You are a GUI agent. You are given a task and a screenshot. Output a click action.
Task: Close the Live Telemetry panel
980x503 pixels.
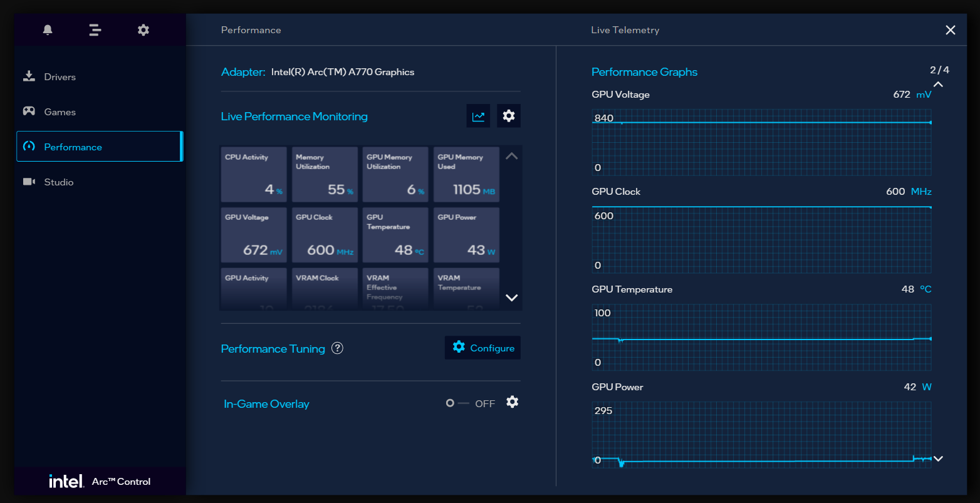951,29
